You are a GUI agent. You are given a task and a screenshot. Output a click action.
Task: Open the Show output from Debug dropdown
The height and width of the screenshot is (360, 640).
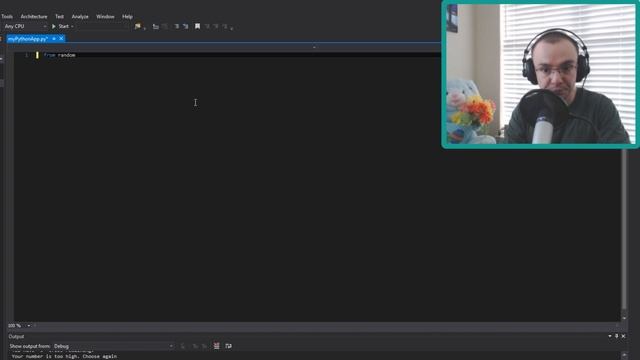coord(113,346)
